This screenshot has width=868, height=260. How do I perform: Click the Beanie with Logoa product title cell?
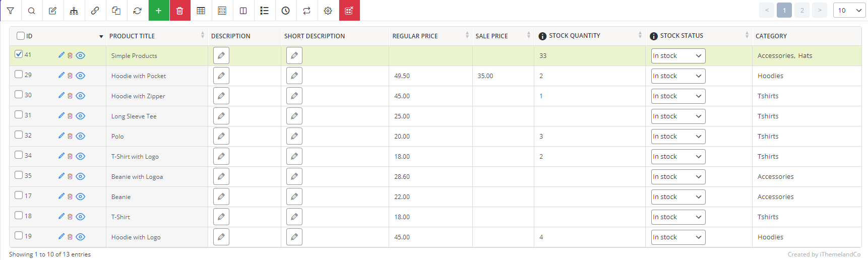(x=137, y=177)
